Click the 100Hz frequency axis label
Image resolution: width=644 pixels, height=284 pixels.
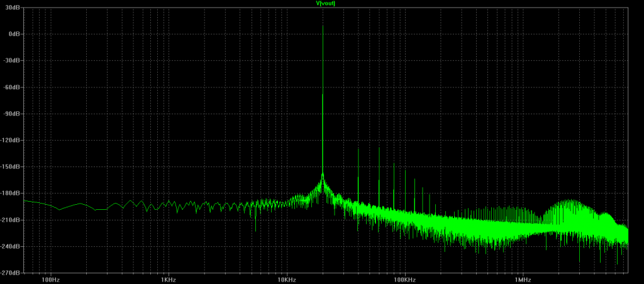(x=50, y=279)
